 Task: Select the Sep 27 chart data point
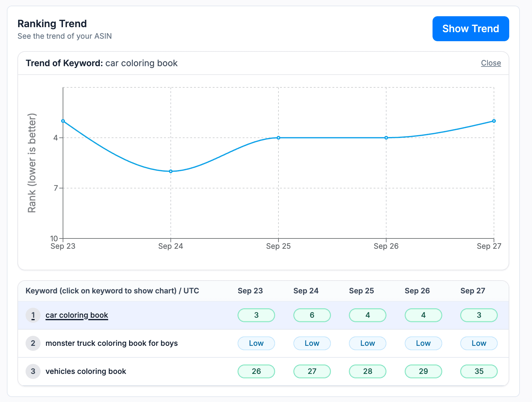point(494,121)
